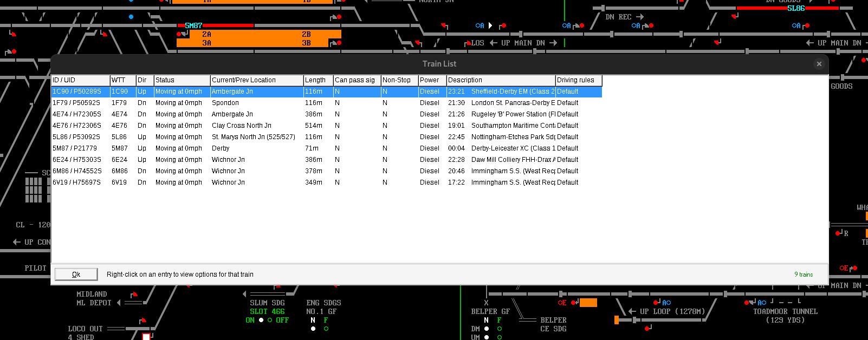Select the 5M87 train berth on the track
868x340 pixels.
(193, 25)
